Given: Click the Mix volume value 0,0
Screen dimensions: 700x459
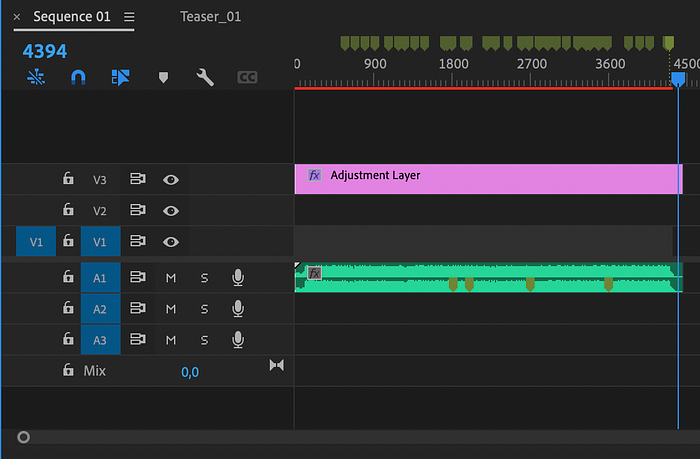Looking at the screenshot, I should tap(190, 372).
